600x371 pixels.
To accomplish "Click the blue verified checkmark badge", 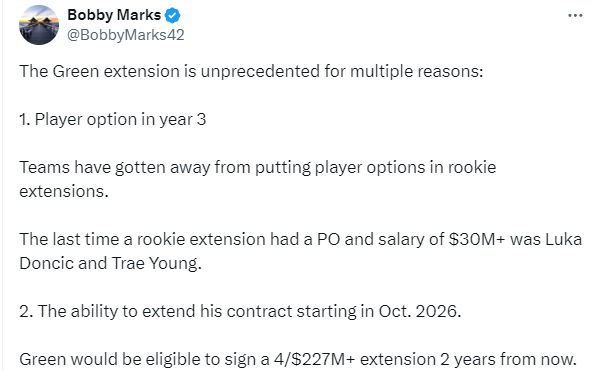I will tap(173, 15).
